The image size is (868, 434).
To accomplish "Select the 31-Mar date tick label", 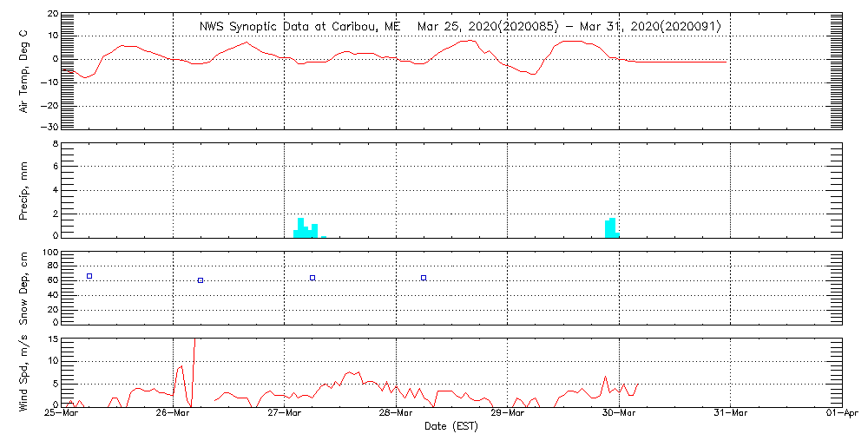I will click(731, 414).
